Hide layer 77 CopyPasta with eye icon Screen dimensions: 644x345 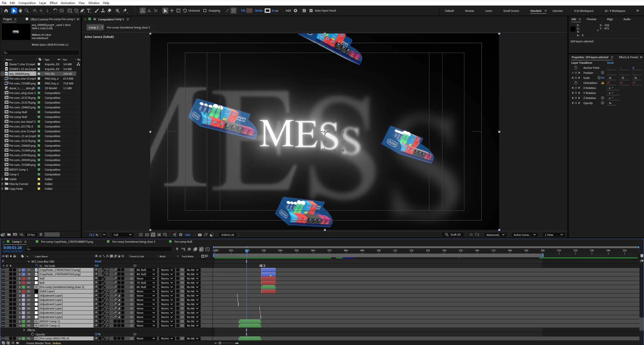tap(3, 270)
